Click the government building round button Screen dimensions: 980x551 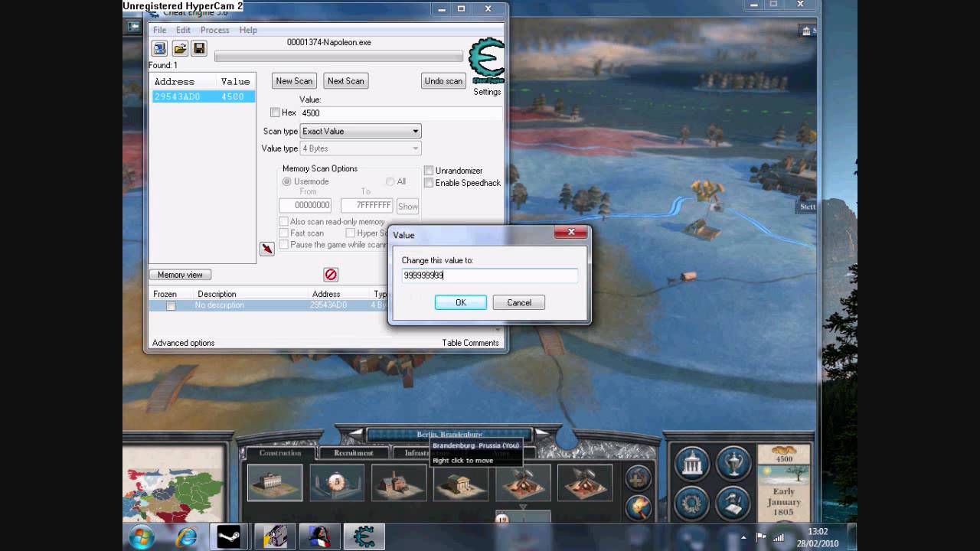(691, 463)
